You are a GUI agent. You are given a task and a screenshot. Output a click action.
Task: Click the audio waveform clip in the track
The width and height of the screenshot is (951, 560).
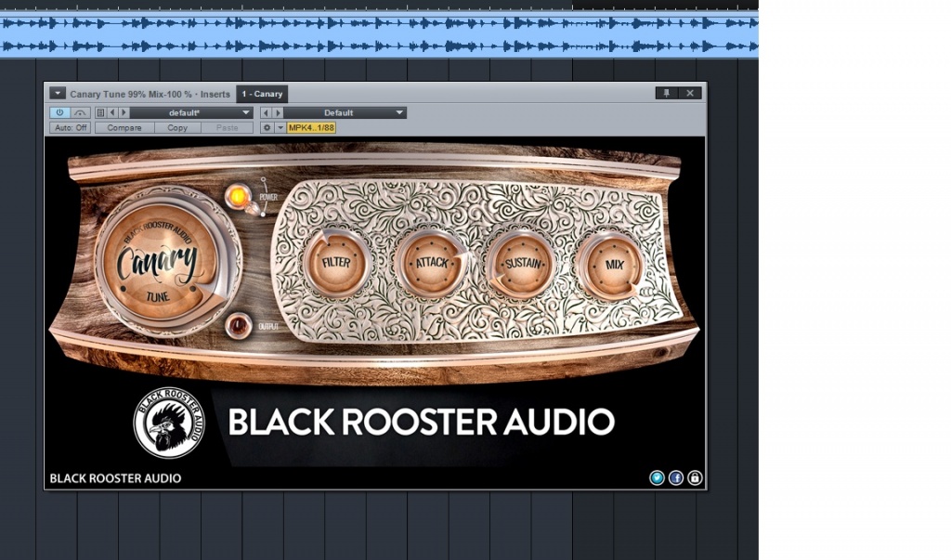(379, 34)
